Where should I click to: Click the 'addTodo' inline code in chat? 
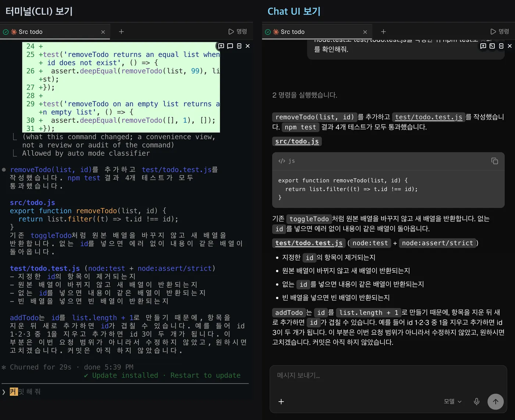(289, 313)
